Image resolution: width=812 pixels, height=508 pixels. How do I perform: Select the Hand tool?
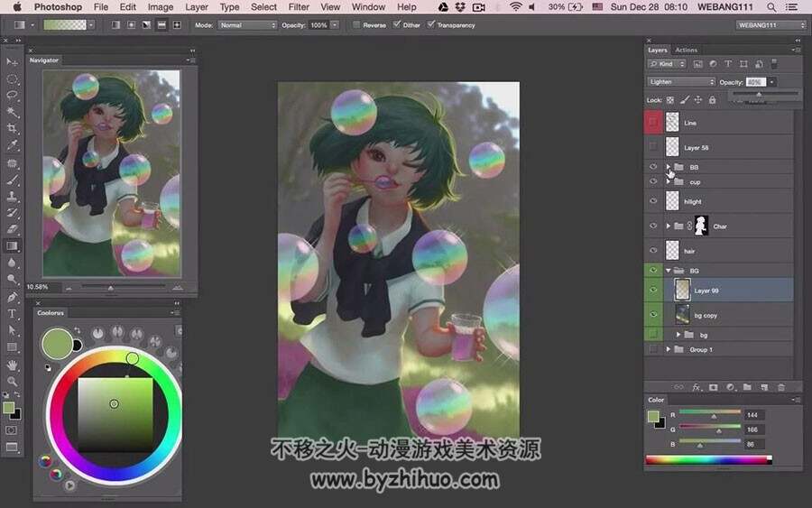pos(12,365)
